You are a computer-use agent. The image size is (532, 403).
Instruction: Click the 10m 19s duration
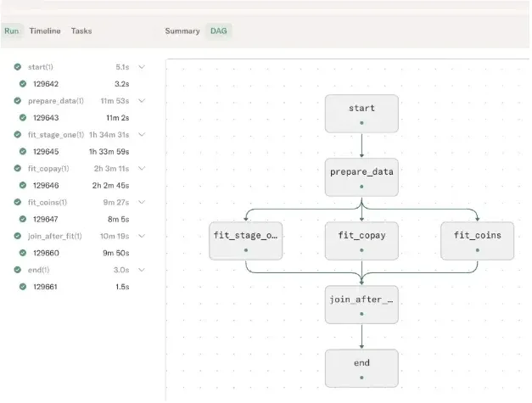point(115,236)
